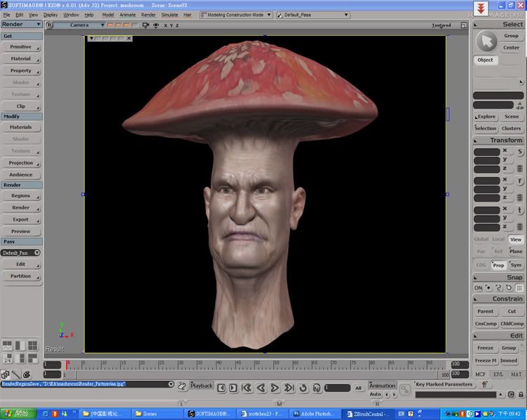Enable snap to grid icon
Viewport: 527px width, 420px height.
(x=519, y=288)
